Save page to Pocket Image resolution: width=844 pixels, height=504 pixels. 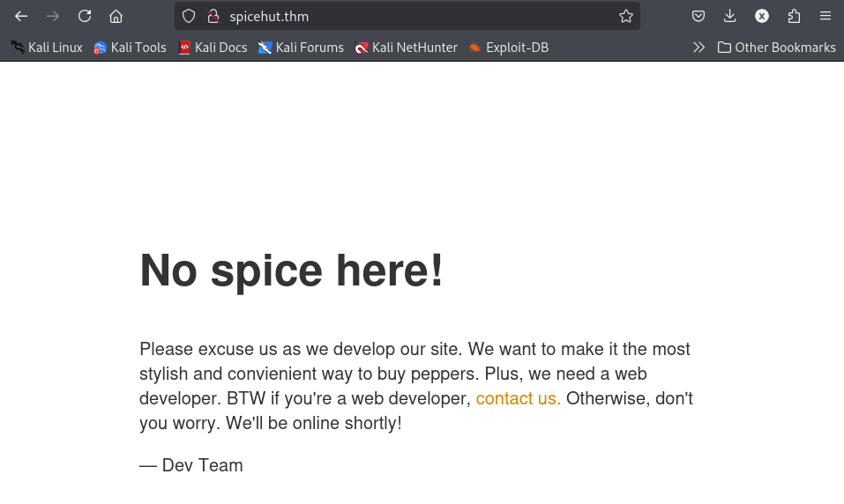click(698, 16)
